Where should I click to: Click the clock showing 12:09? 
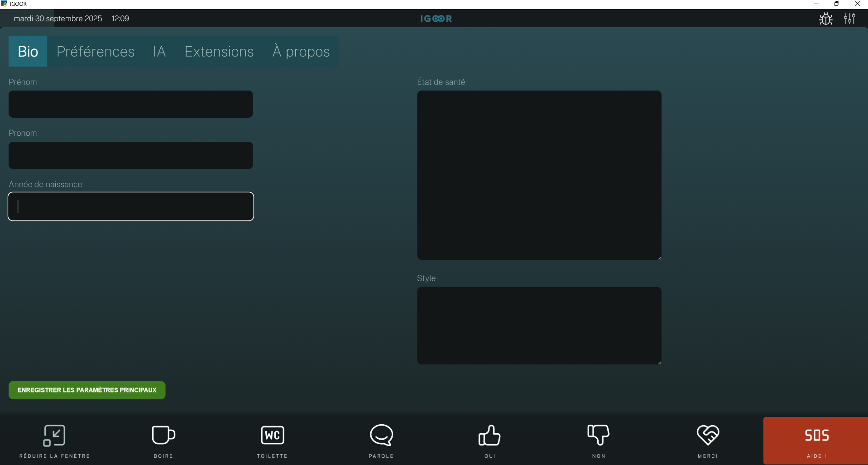[120, 19]
